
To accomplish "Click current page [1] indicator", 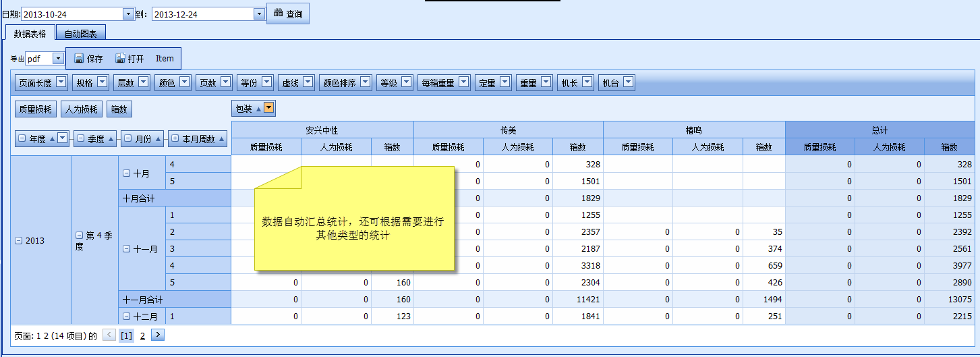I will pos(127,335).
